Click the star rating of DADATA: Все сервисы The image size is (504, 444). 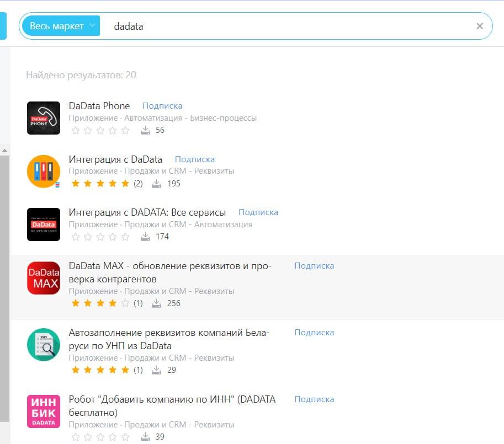(100, 237)
